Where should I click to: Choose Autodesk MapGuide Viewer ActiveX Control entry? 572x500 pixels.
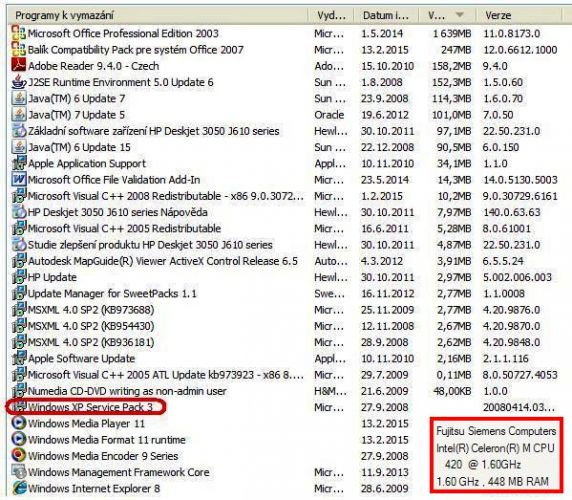coord(285,261)
